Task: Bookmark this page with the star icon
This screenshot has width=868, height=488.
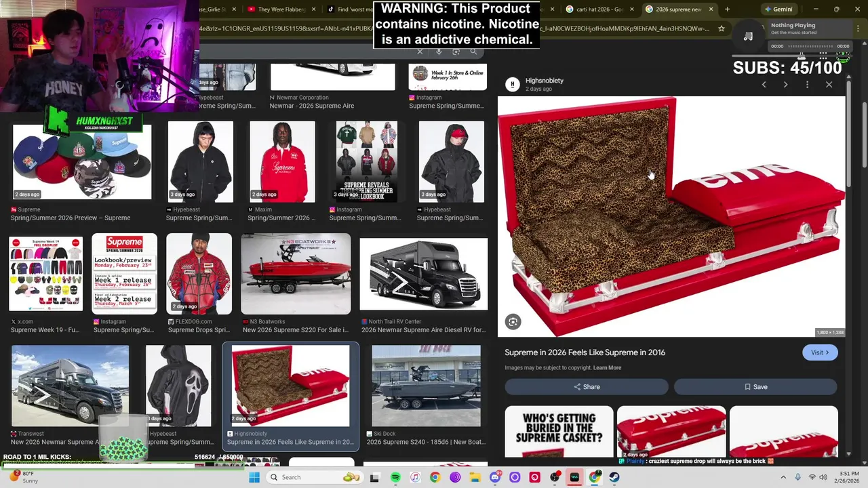Action: (722, 28)
